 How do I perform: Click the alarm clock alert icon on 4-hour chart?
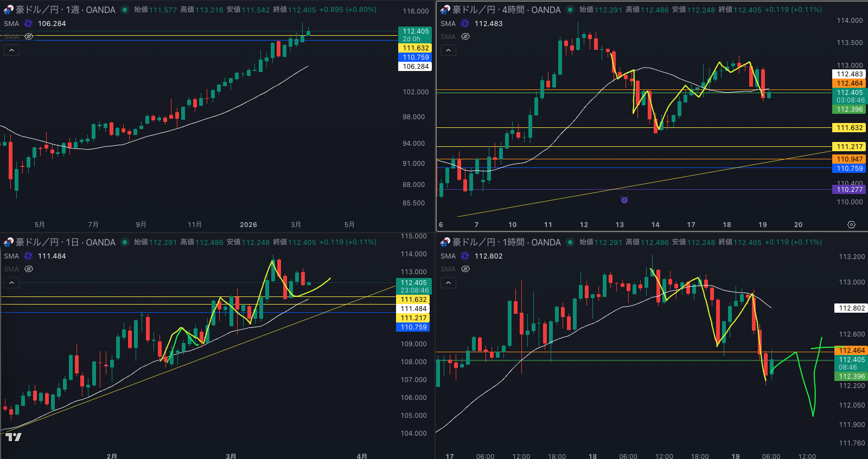624,200
